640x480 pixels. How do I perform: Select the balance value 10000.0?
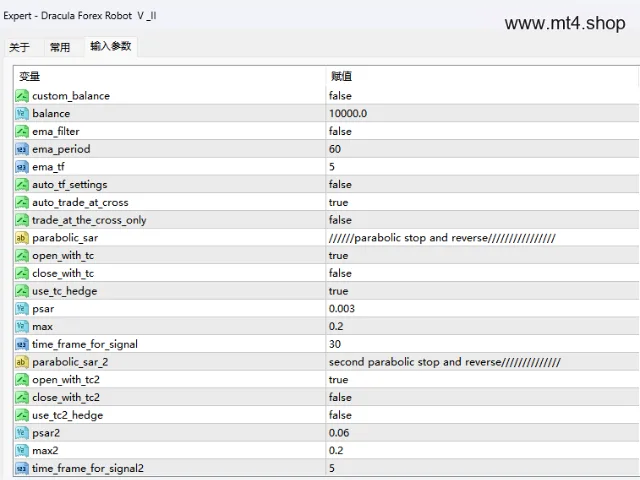(x=348, y=113)
